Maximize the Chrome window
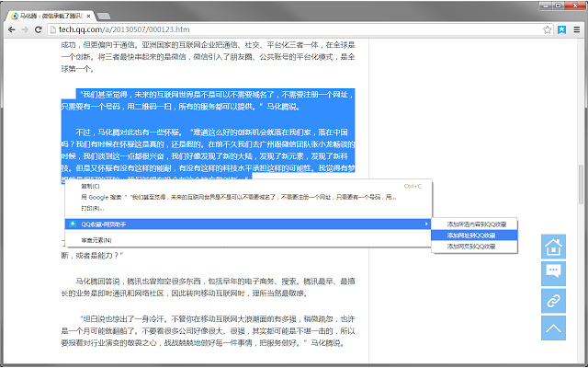588x368 pixels. pyautogui.click(x=559, y=6)
